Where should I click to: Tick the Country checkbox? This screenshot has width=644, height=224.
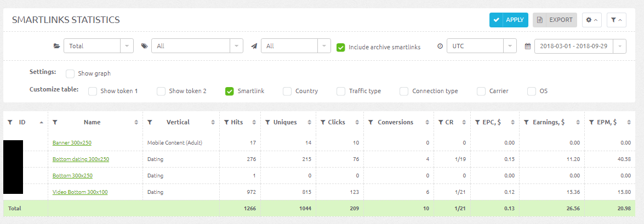tap(287, 91)
